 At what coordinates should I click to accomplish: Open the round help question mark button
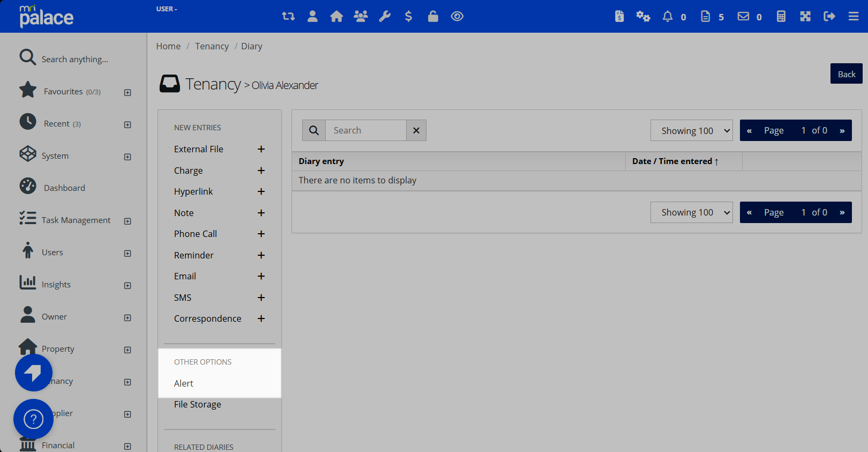tap(33, 419)
